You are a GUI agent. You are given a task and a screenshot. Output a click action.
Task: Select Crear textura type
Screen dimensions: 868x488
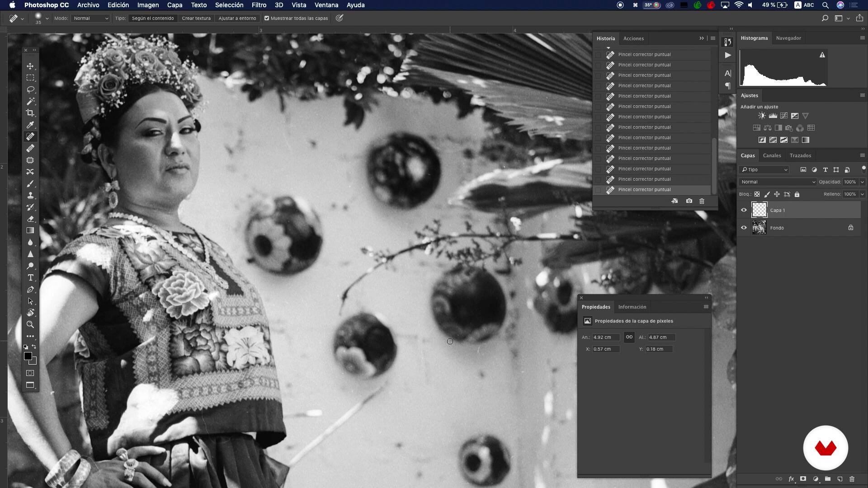196,19
